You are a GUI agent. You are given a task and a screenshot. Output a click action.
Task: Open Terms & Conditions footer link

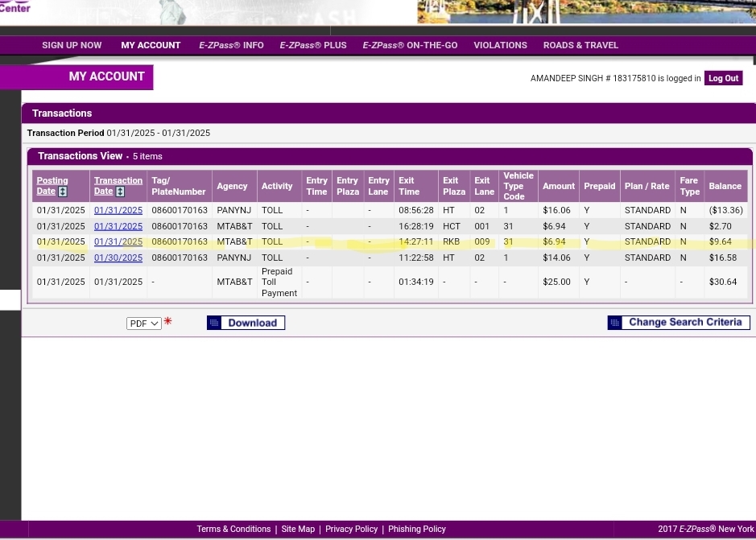(233, 529)
